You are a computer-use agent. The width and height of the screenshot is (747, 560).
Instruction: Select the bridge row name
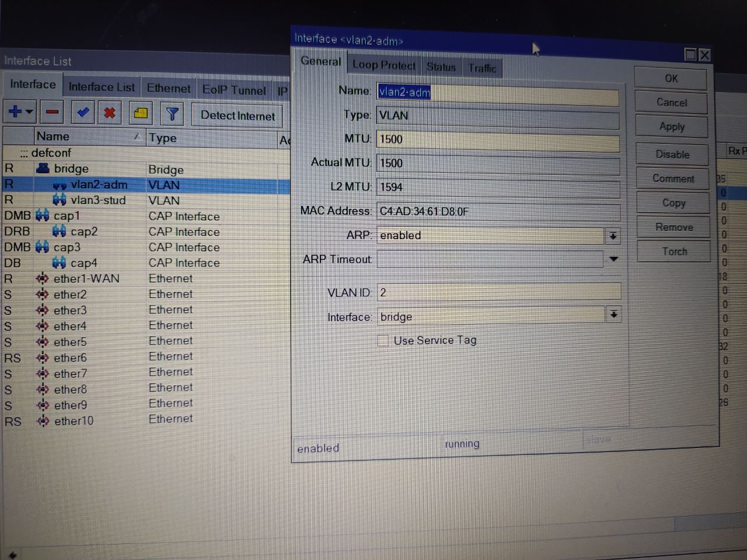coord(71,169)
